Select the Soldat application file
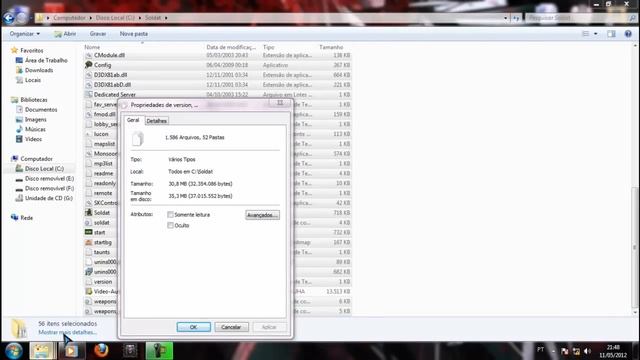 coord(102,213)
